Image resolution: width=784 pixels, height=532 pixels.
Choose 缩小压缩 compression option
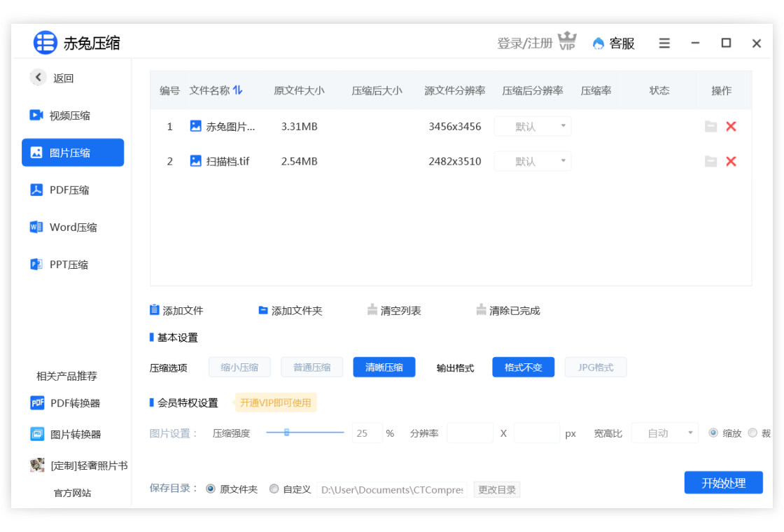click(239, 367)
